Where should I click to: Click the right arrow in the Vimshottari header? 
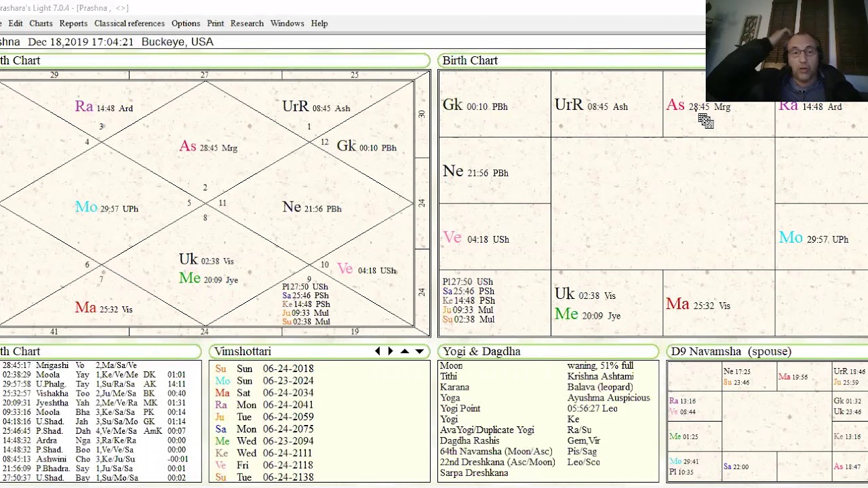391,351
